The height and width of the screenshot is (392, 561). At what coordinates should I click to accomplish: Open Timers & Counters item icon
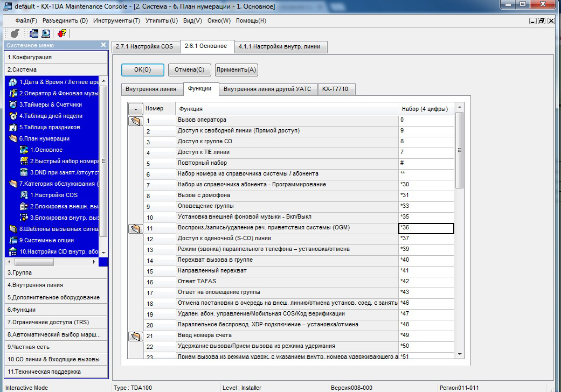point(13,104)
